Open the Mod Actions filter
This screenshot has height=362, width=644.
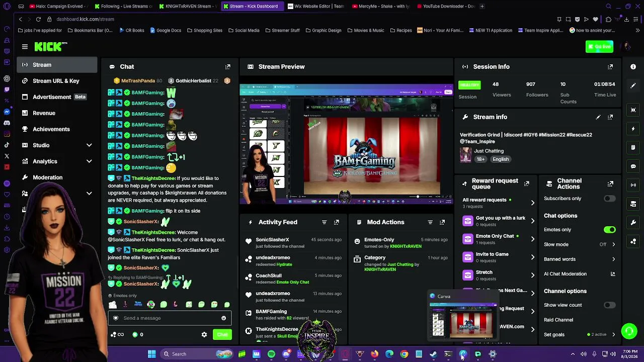pos(430,222)
